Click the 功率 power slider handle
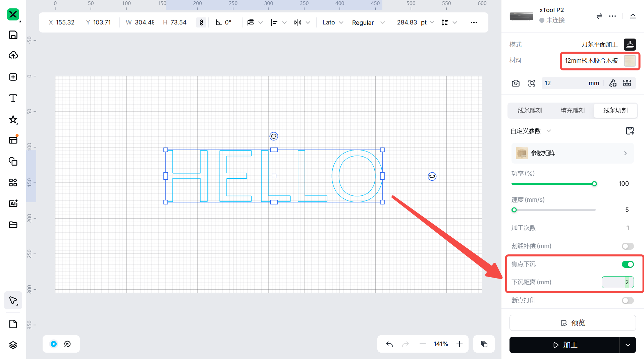644x359 pixels. coord(594,184)
